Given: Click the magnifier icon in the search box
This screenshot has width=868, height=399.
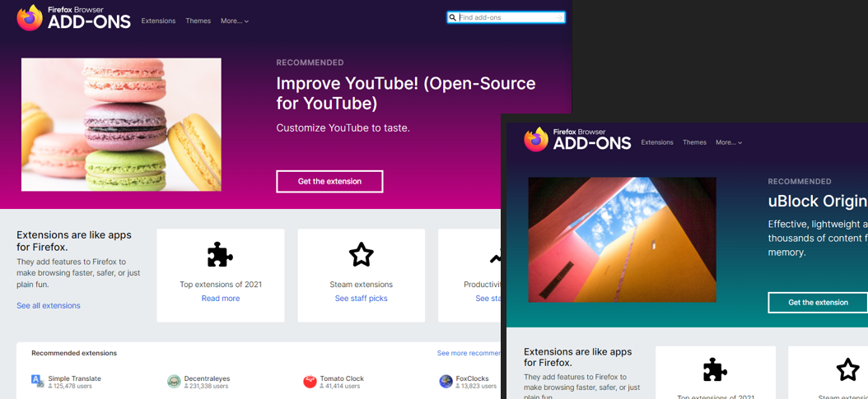Looking at the screenshot, I should point(453,17).
